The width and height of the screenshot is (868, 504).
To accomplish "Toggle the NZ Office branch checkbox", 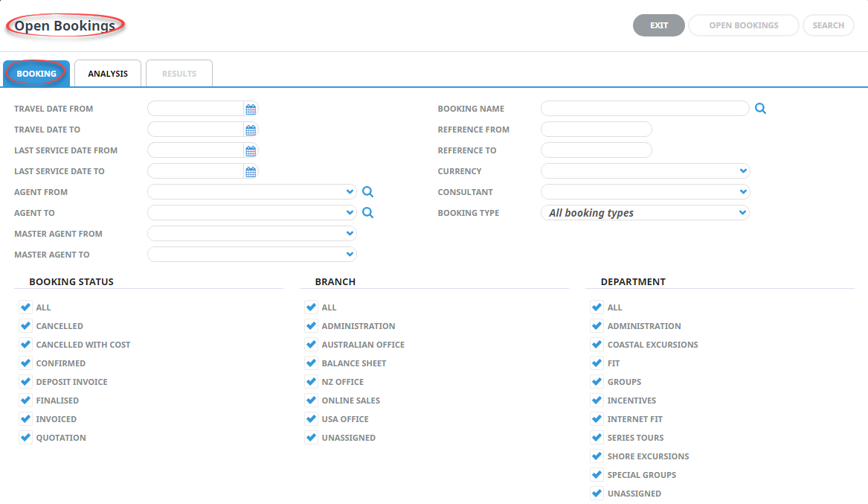I will click(x=312, y=382).
